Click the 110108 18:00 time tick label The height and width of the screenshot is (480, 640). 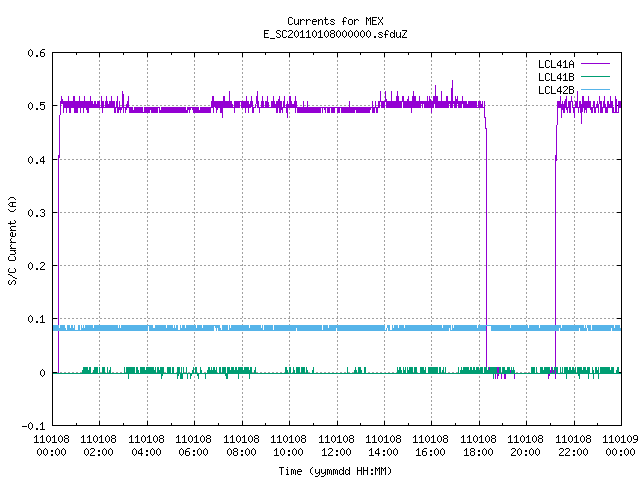point(478,446)
